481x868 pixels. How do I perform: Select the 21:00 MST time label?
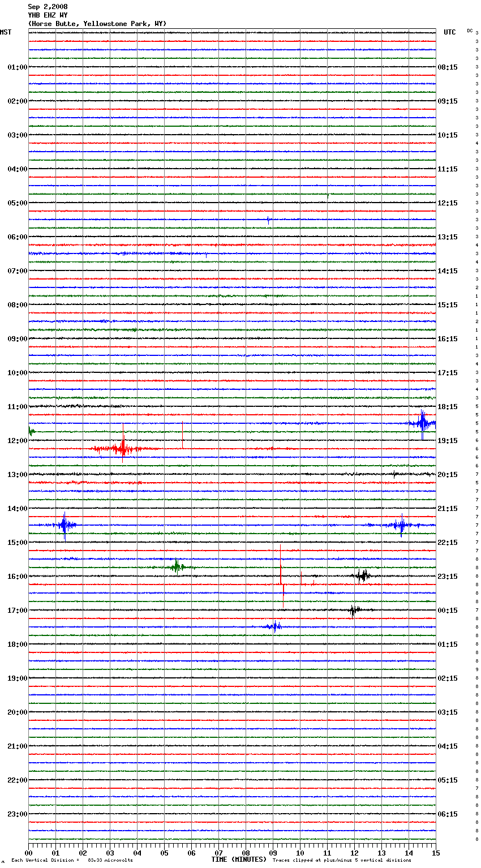pos(18,746)
